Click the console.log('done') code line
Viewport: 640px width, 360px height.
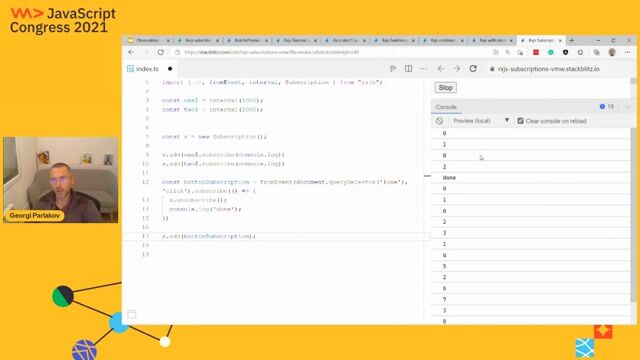point(205,209)
